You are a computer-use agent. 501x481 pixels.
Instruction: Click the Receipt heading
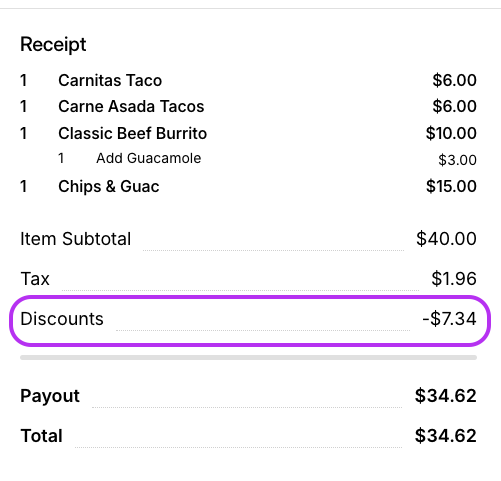coord(53,44)
